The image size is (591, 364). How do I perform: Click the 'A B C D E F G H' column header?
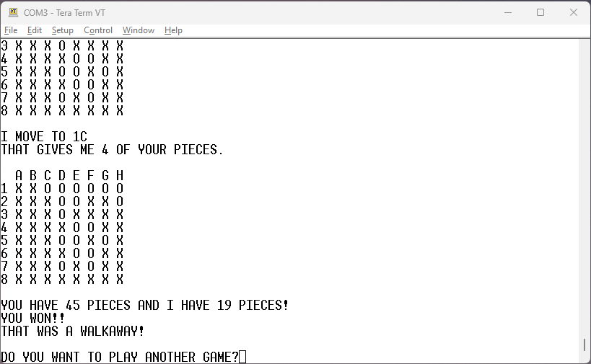point(69,175)
